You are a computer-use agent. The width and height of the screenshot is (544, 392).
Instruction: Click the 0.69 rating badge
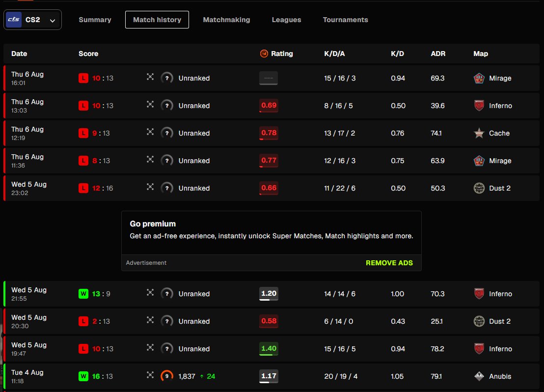(x=269, y=106)
